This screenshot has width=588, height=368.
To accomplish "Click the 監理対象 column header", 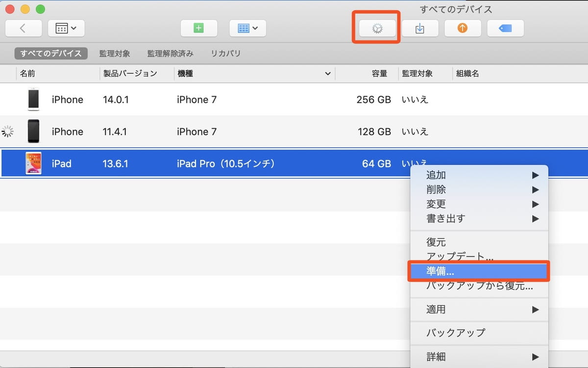I will tap(417, 74).
